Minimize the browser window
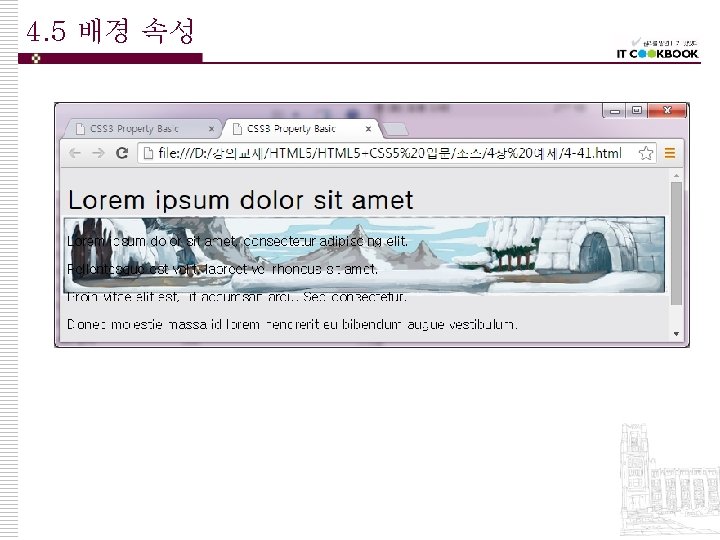Screen dimensions: 720x540 point(615,111)
